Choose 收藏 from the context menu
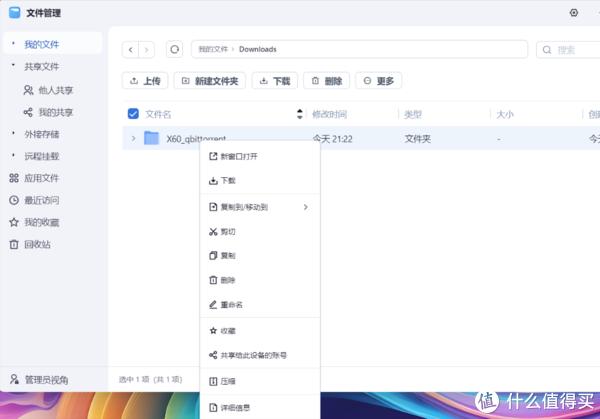Viewport: 600px width, 419px height. pyautogui.click(x=260, y=331)
